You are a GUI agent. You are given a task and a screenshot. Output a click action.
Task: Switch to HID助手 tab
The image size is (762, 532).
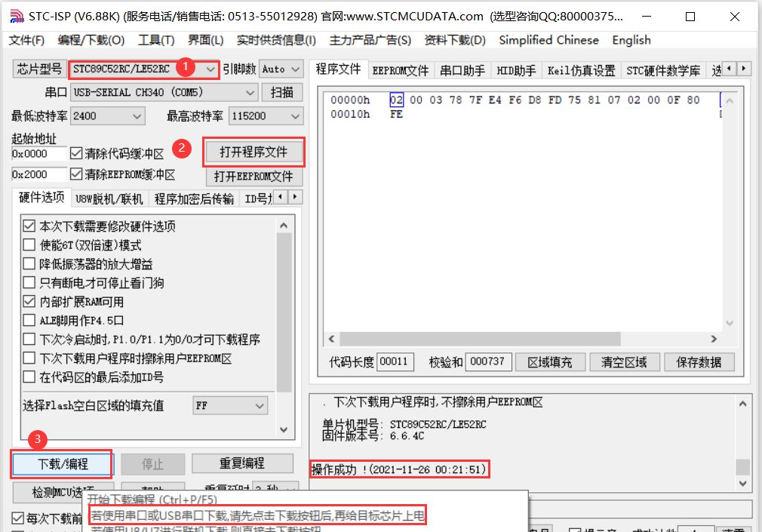click(x=516, y=71)
